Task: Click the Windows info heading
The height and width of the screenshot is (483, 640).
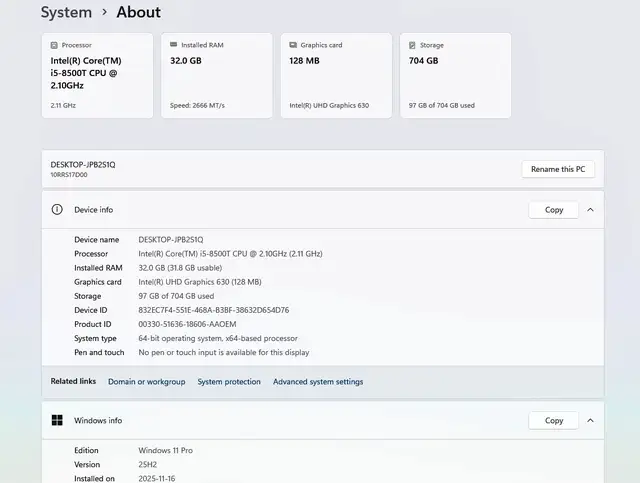Action: 98,421
